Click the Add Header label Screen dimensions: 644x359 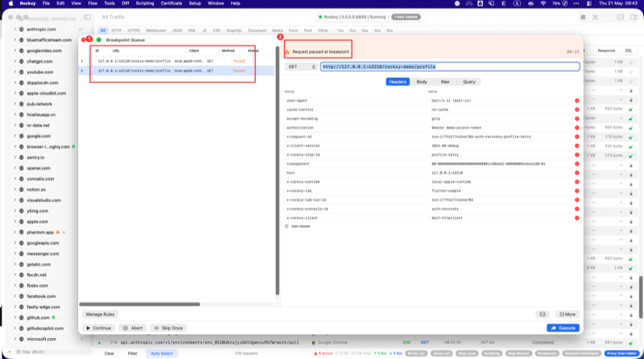(300, 226)
